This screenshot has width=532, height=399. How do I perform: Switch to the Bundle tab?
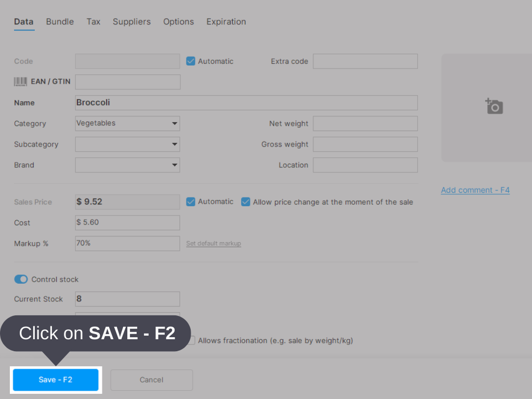(60, 22)
